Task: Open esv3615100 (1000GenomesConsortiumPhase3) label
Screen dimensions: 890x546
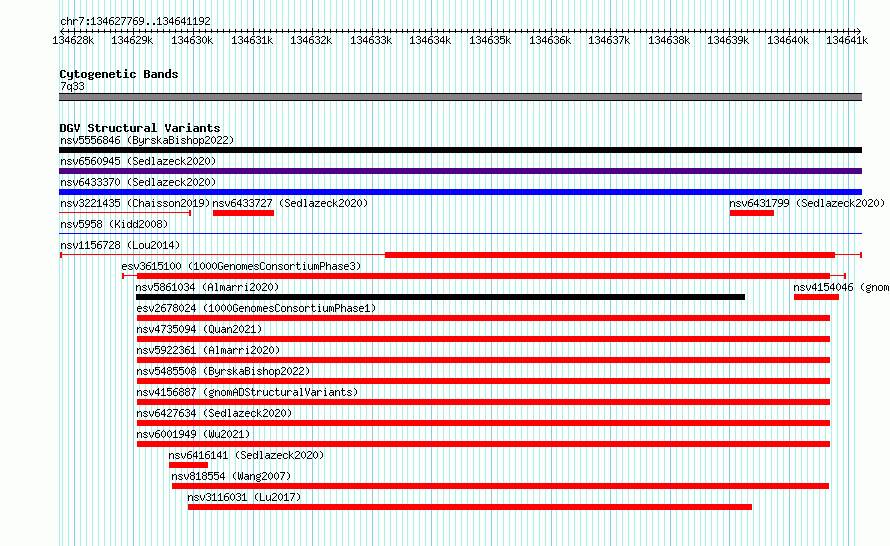Action: pos(241,266)
